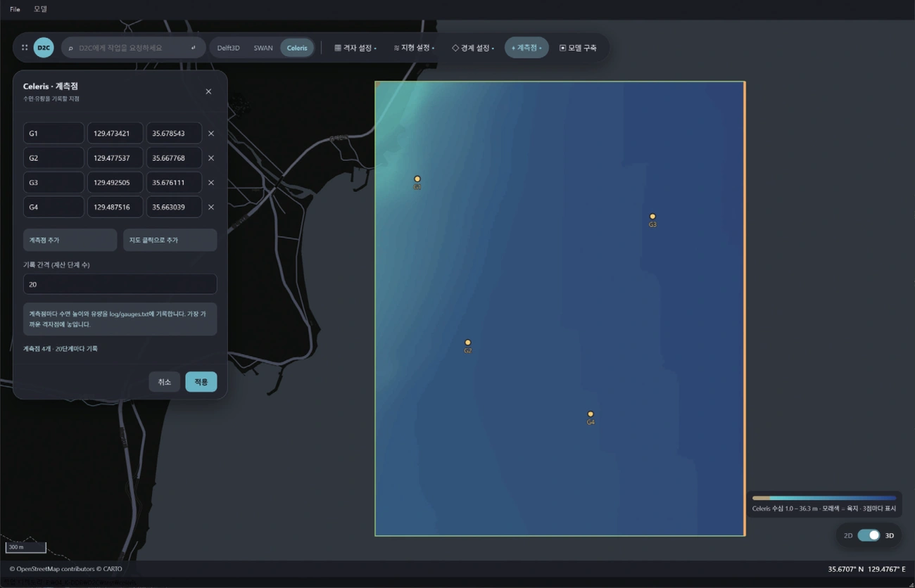Open the 경계 설정 dropdown
The width and height of the screenshot is (915, 588).
(473, 48)
